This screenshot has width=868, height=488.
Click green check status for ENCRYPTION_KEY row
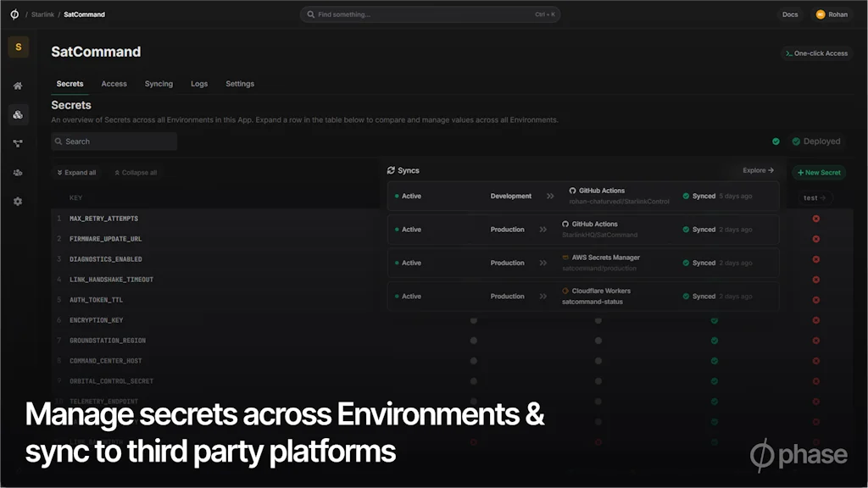tap(715, 320)
